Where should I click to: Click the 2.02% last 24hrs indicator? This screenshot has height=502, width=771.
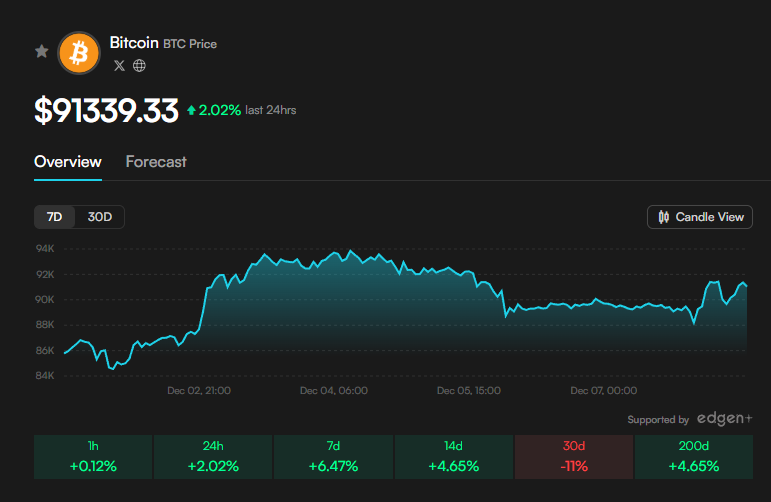point(241,110)
